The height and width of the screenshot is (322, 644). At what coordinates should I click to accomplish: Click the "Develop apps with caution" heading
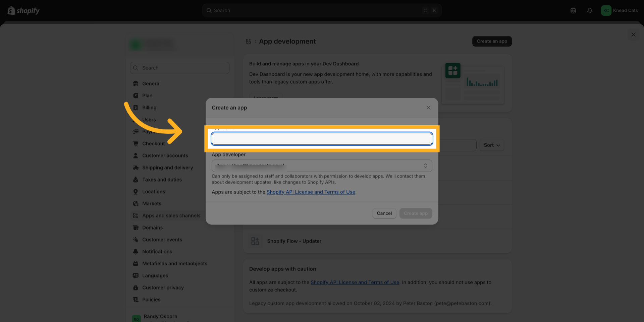click(283, 269)
